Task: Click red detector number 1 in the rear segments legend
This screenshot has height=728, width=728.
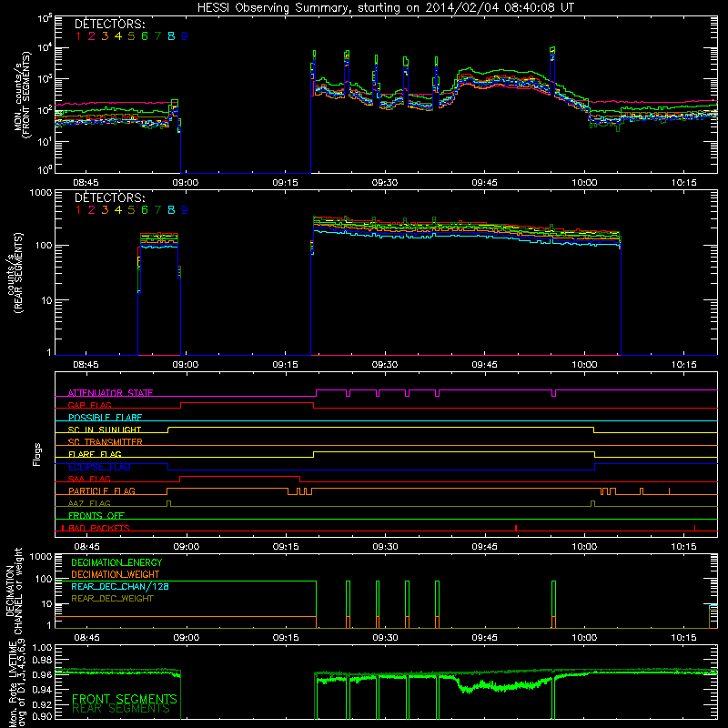Action: [x=78, y=210]
